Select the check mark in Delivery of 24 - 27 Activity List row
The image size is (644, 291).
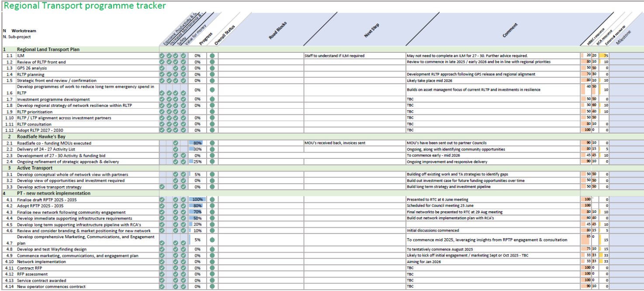(176, 149)
